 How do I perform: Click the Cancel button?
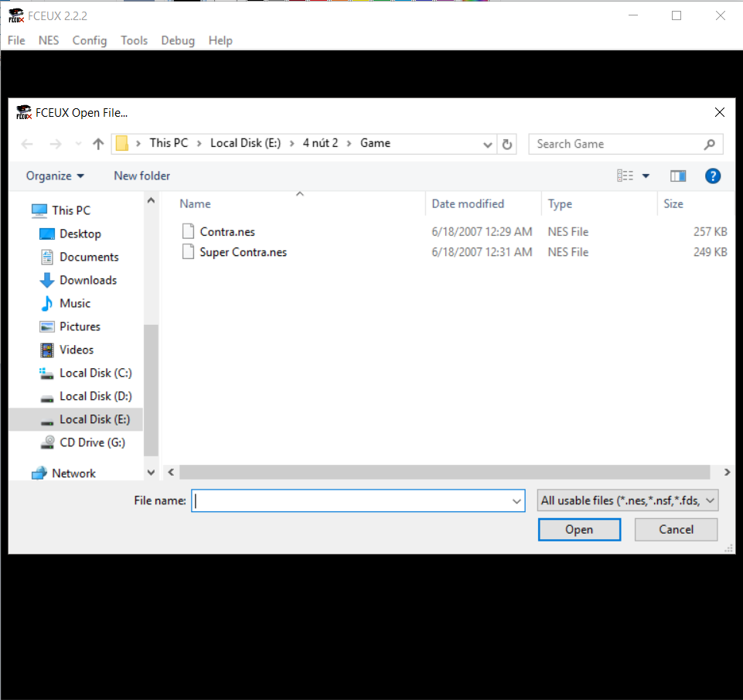click(676, 530)
